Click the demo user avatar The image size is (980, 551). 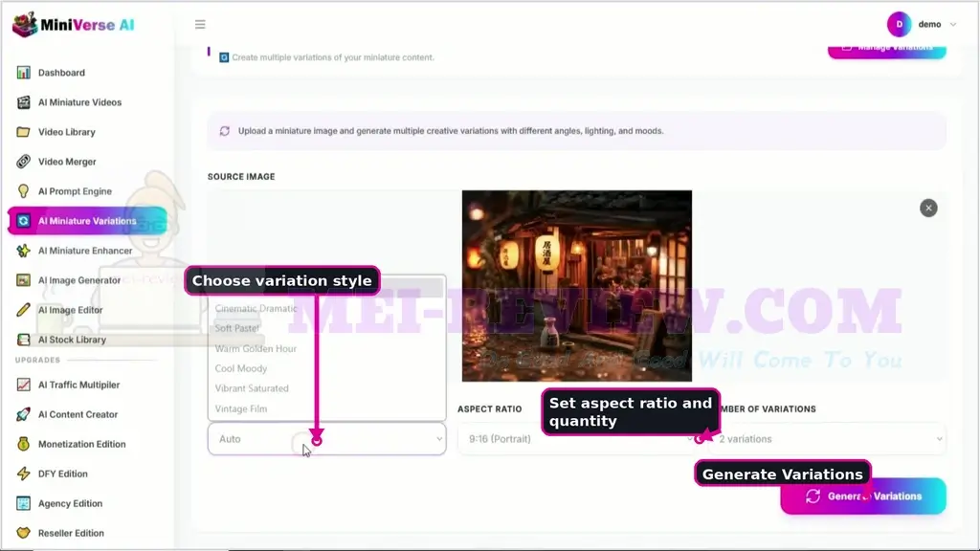[899, 24]
